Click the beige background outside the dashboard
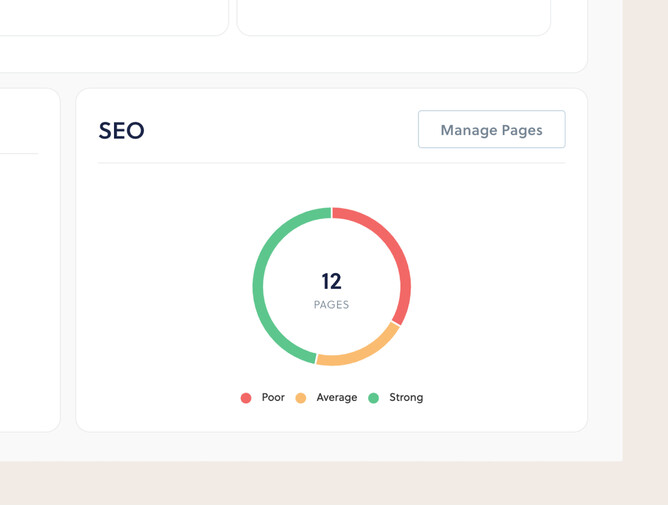This screenshot has width=668, height=505. [x=645, y=250]
